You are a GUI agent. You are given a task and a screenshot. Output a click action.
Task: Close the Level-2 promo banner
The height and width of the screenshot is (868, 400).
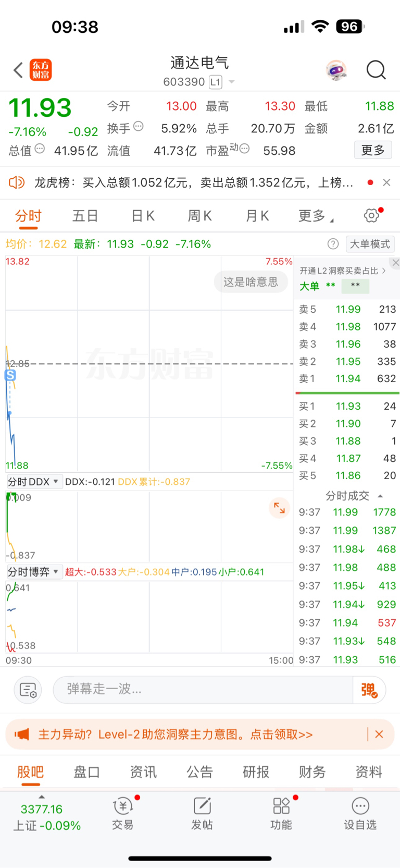379,734
